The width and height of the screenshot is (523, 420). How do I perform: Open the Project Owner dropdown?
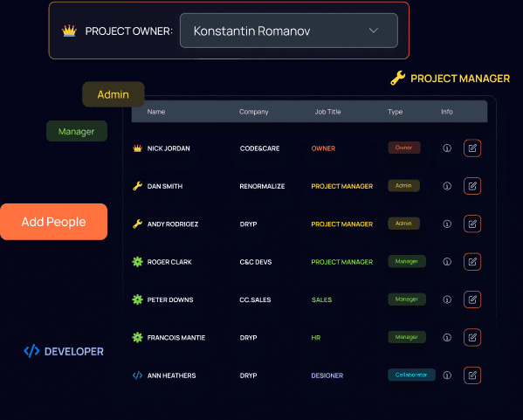click(x=288, y=31)
